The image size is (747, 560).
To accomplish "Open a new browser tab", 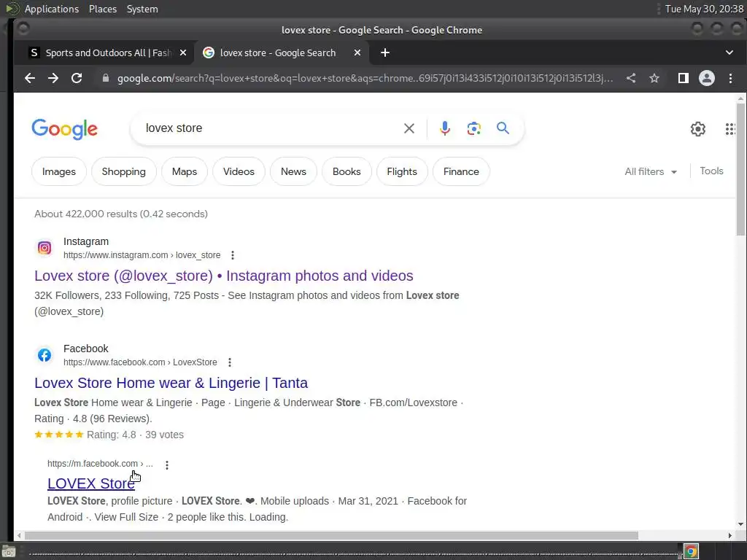I will tap(385, 52).
